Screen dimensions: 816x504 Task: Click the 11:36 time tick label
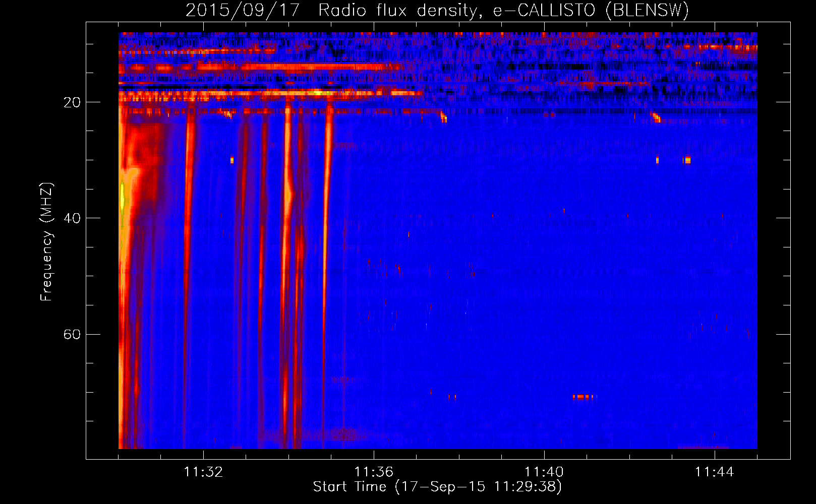[374, 472]
